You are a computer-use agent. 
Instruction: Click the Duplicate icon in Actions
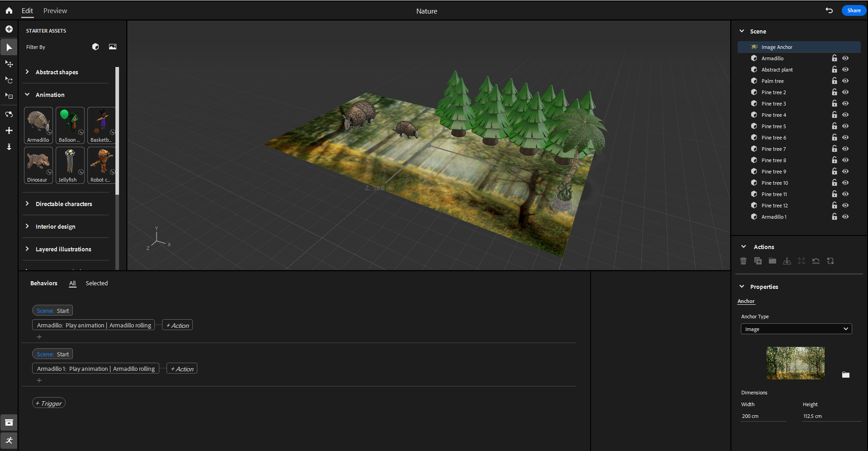[x=758, y=261]
